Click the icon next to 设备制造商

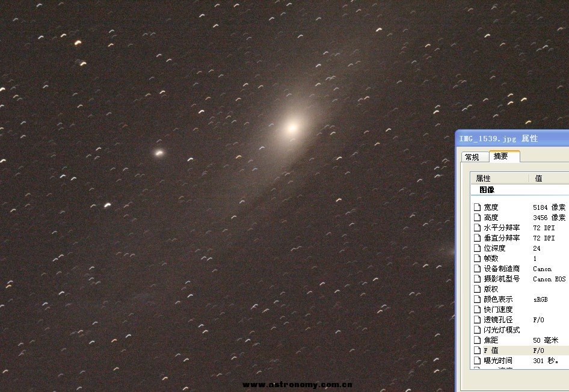point(478,269)
